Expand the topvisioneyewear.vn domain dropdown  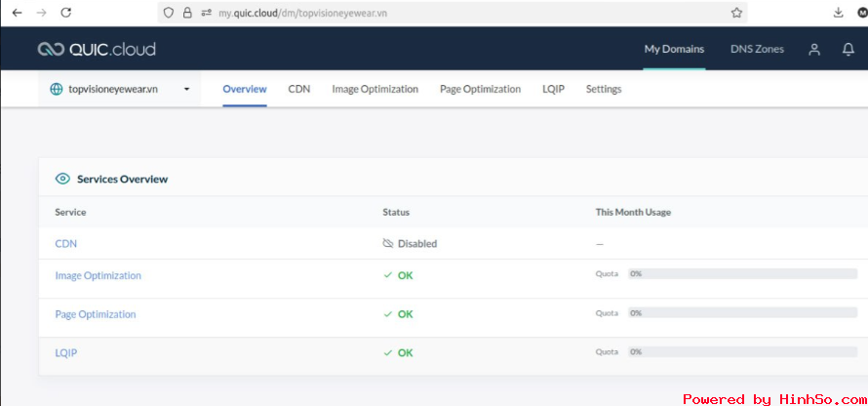coord(186,89)
